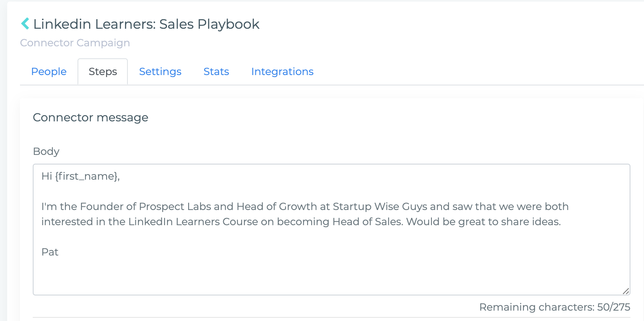
Task: Click the Connector Campaign subtitle
Action: pos(75,43)
